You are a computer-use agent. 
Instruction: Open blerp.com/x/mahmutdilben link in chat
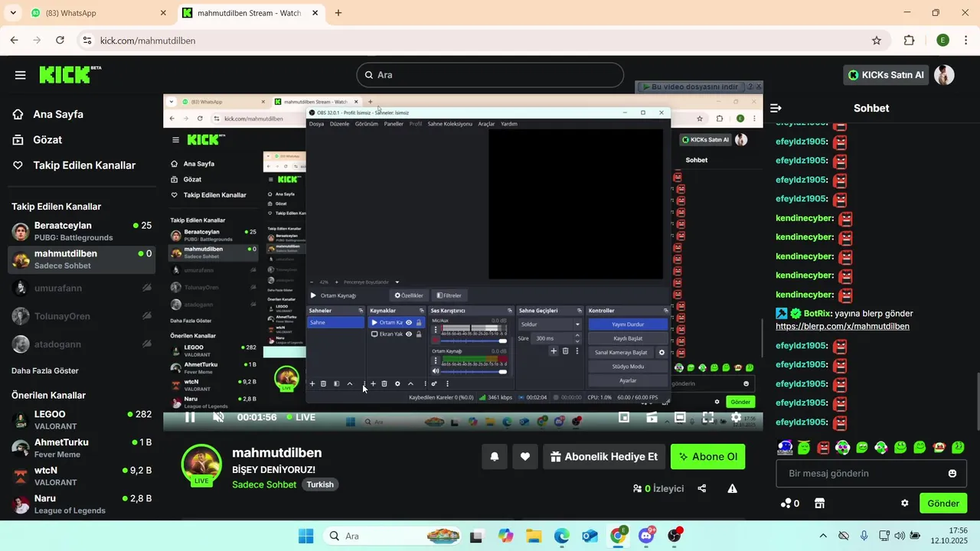coord(842,326)
